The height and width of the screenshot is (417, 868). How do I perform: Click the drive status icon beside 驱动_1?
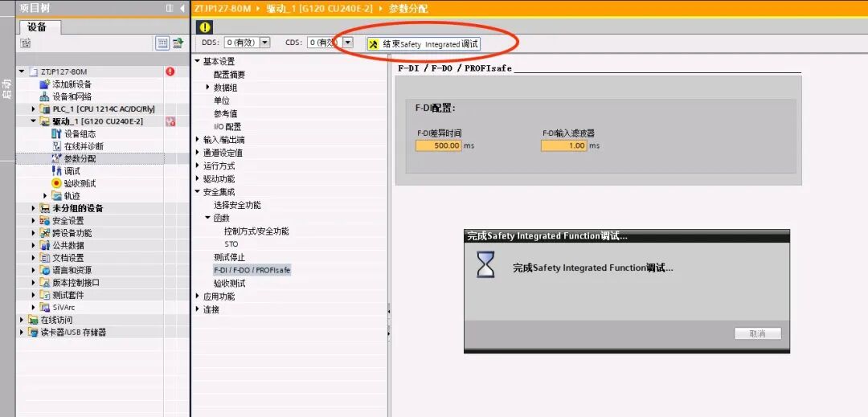pyautogui.click(x=170, y=121)
